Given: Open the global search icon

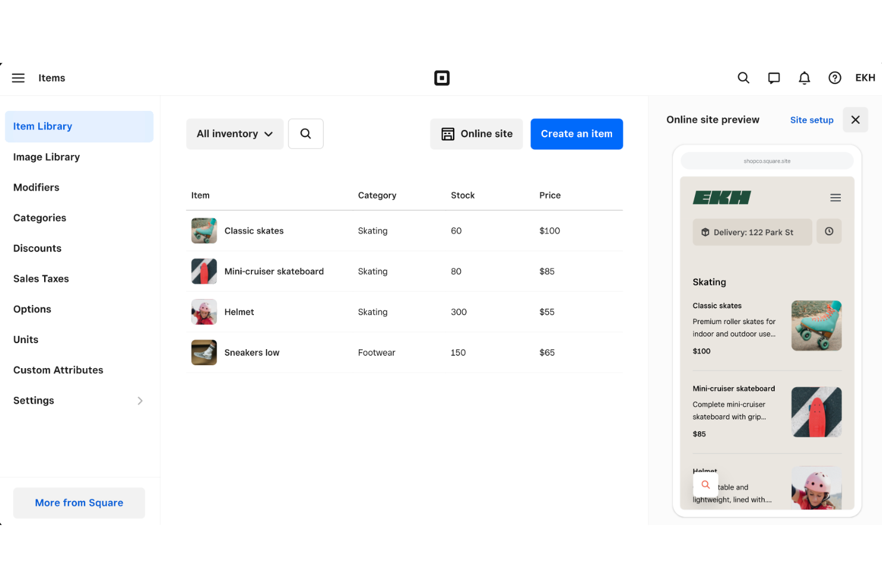Looking at the screenshot, I should [x=743, y=77].
